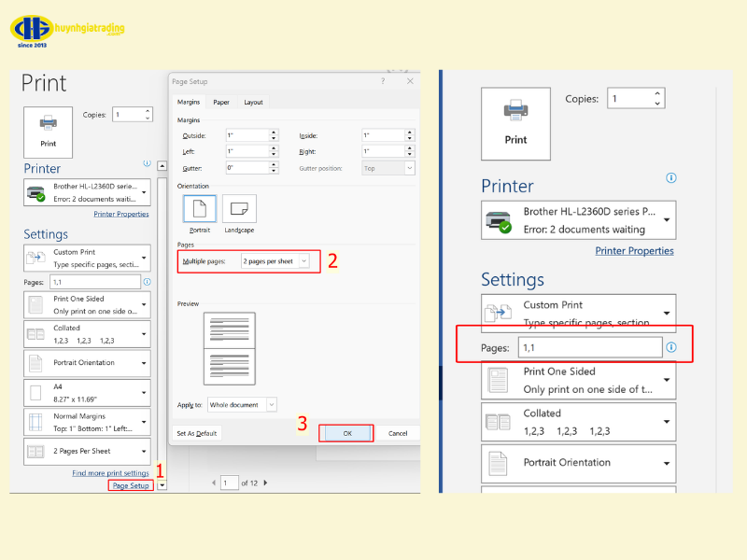
Task: Select Portrait orientation icon in Page Setup
Action: (x=200, y=210)
